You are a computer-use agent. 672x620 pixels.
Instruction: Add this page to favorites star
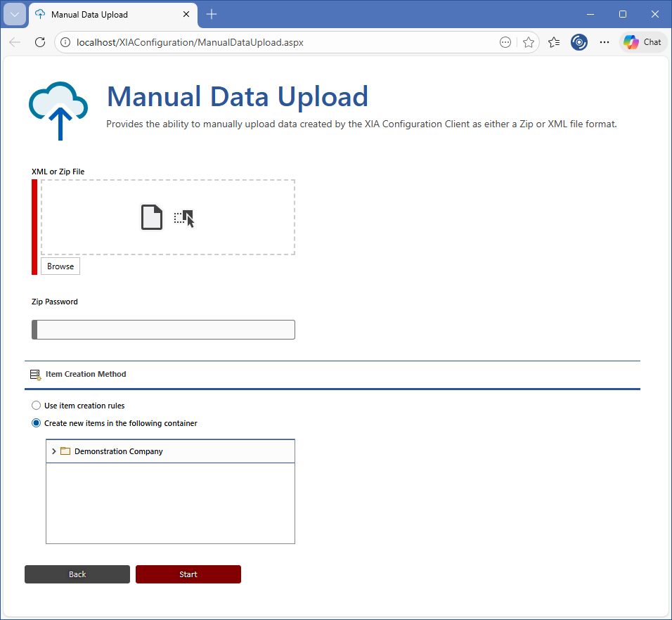pos(529,42)
